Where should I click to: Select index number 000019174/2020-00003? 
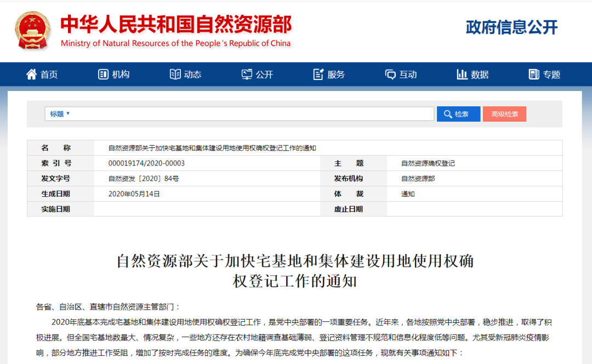click(146, 163)
